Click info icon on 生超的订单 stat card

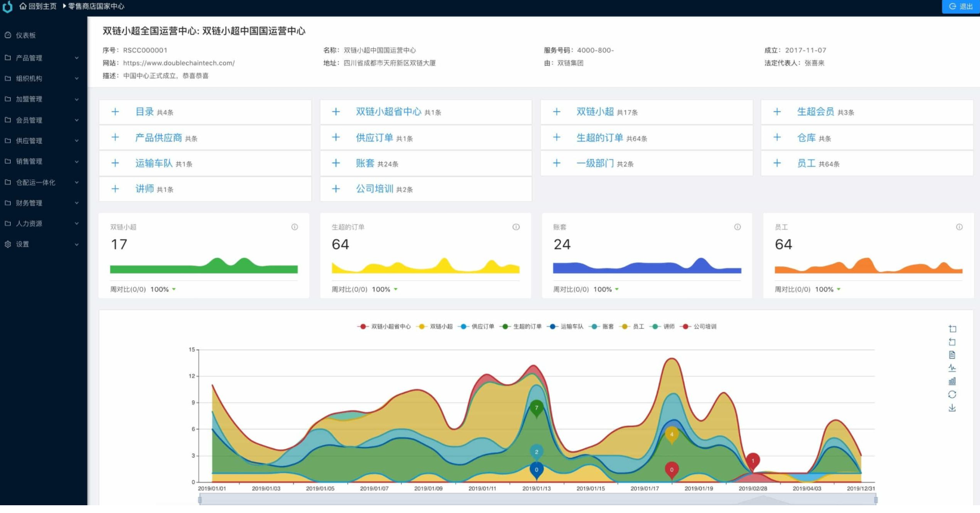pos(516,227)
